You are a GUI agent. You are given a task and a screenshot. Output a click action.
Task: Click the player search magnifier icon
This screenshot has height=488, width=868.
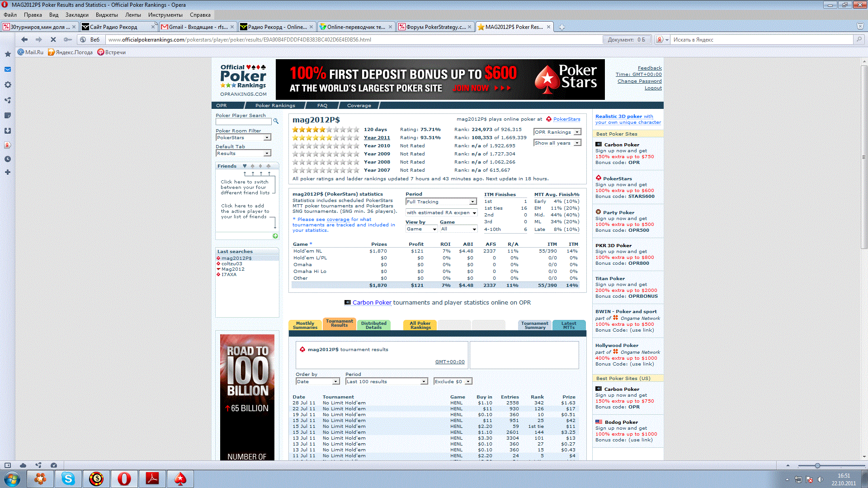pyautogui.click(x=276, y=122)
